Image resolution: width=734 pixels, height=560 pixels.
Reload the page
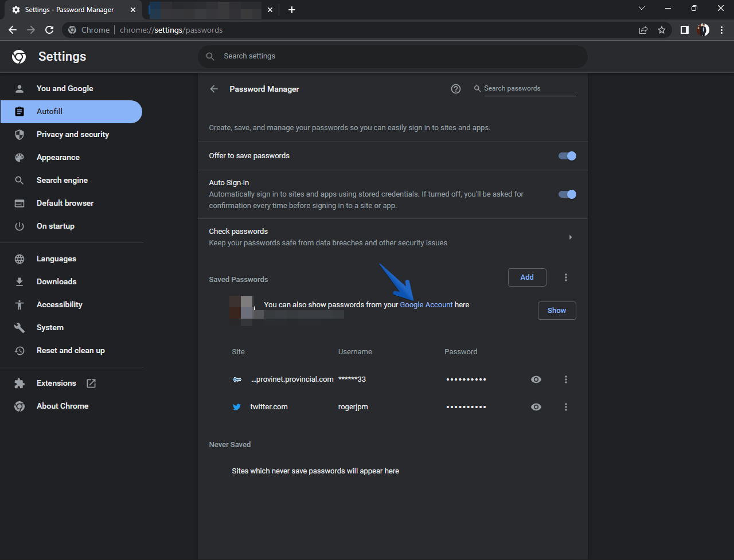49,30
